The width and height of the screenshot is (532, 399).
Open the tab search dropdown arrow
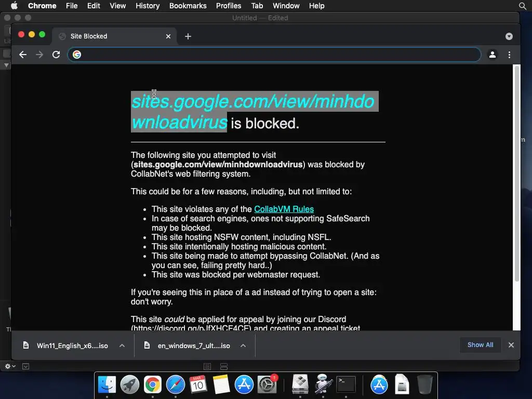(x=509, y=36)
